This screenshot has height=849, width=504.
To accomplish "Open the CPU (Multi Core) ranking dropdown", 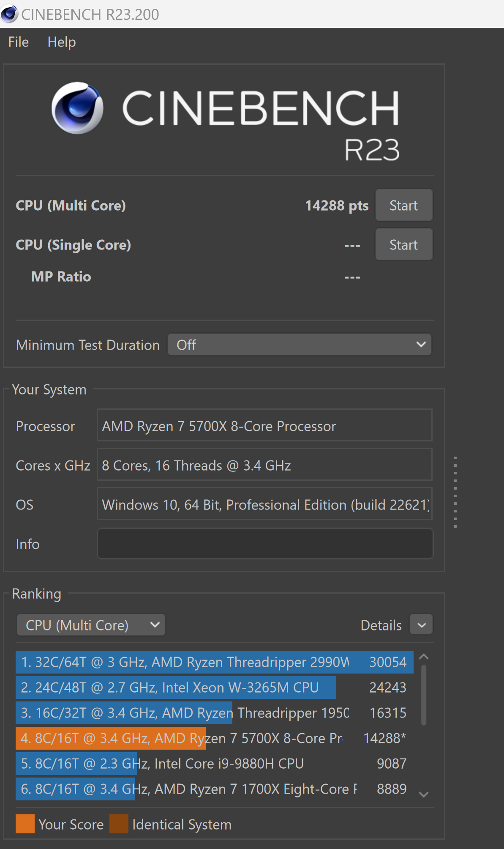I will tap(91, 625).
